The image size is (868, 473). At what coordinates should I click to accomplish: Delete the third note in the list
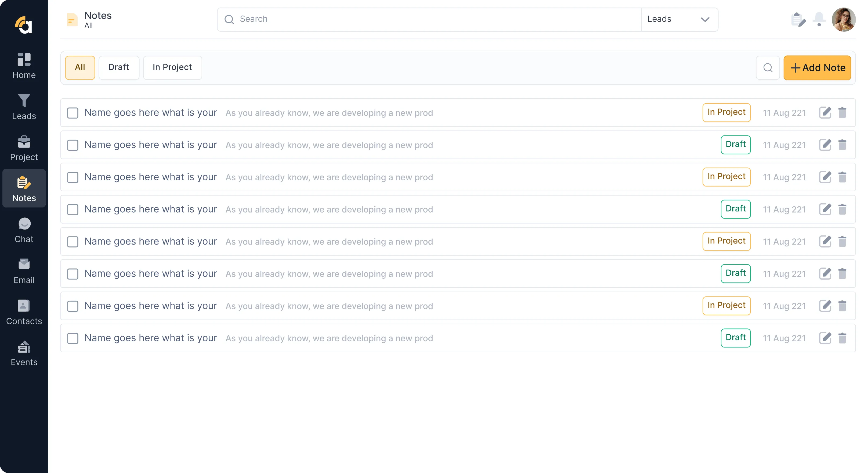coord(842,177)
